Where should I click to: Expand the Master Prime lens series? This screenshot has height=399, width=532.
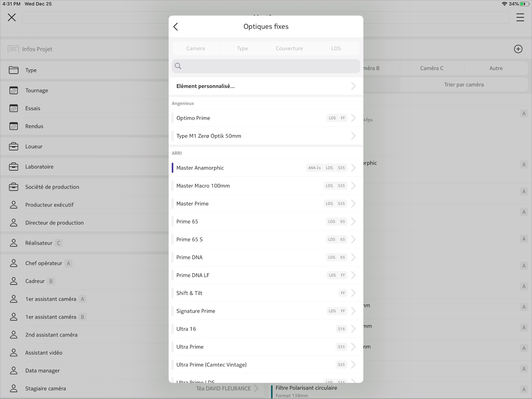[x=266, y=204]
